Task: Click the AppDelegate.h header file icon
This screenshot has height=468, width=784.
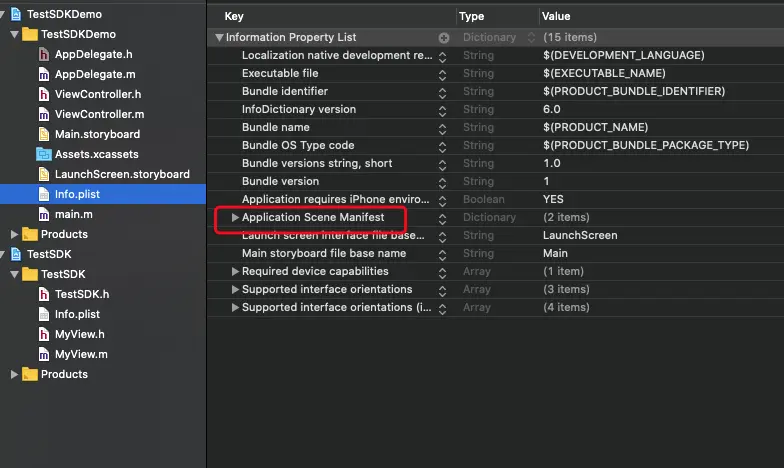Action: click(43, 54)
